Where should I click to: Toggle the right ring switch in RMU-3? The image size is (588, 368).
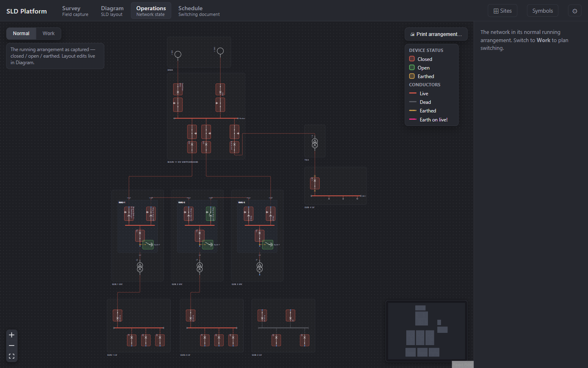[x=271, y=214]
